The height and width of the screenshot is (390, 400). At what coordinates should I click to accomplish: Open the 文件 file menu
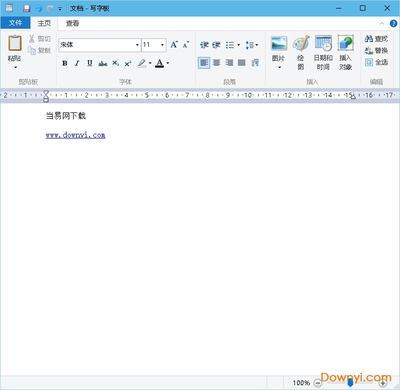click(x=15, y=23)
